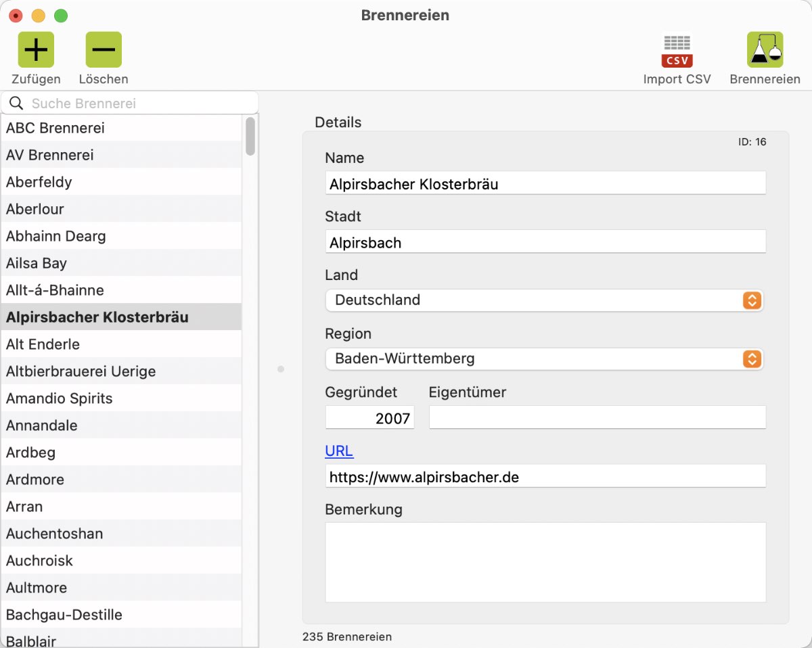Click the empty Eigentümer field
Viewport: 812px width, 648px height.
[x=597, y=418]
